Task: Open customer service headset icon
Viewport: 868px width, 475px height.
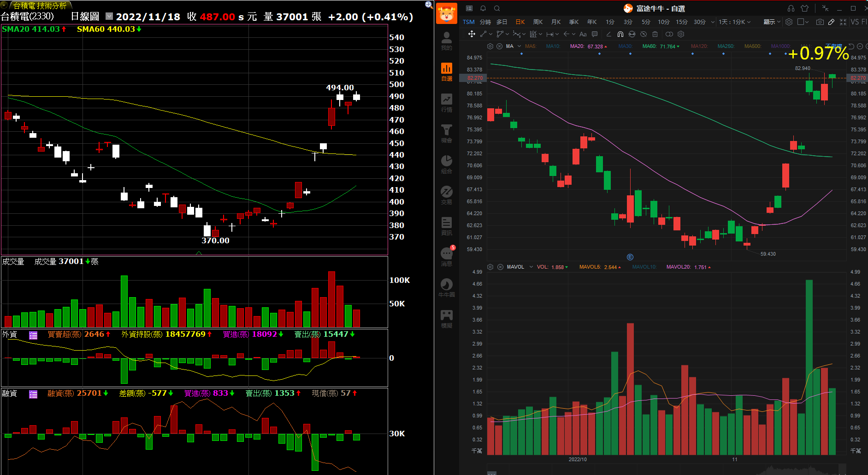Action: click(x=791, y=8)
